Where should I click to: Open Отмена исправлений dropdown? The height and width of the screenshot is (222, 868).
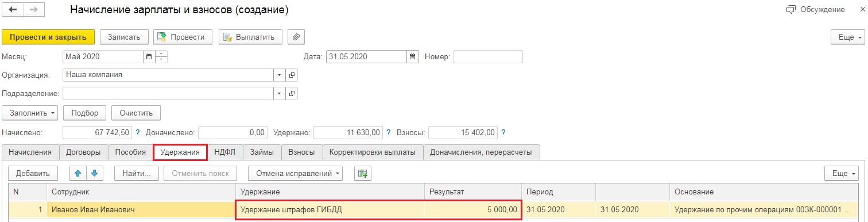point(295,173)
